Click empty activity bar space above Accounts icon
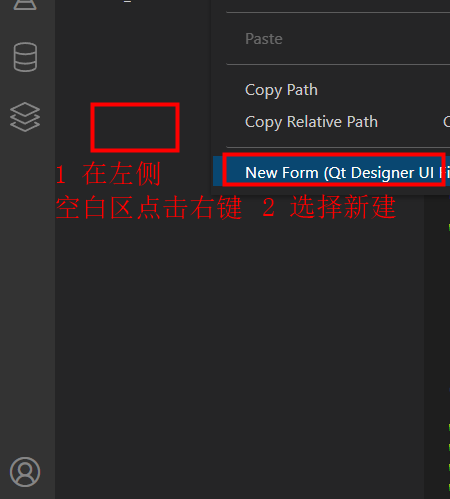 pos(27,293)
